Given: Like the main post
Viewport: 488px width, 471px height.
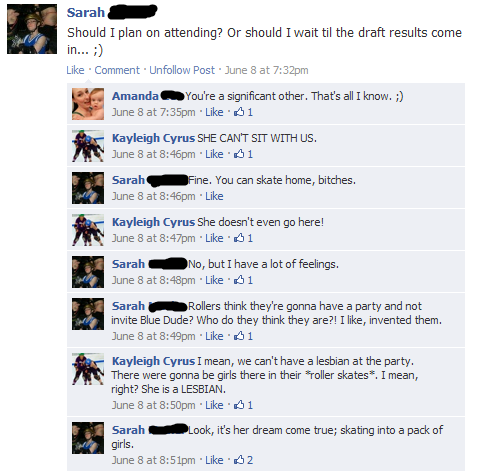Looking at the screenshot, I should [x=75, y=70].
